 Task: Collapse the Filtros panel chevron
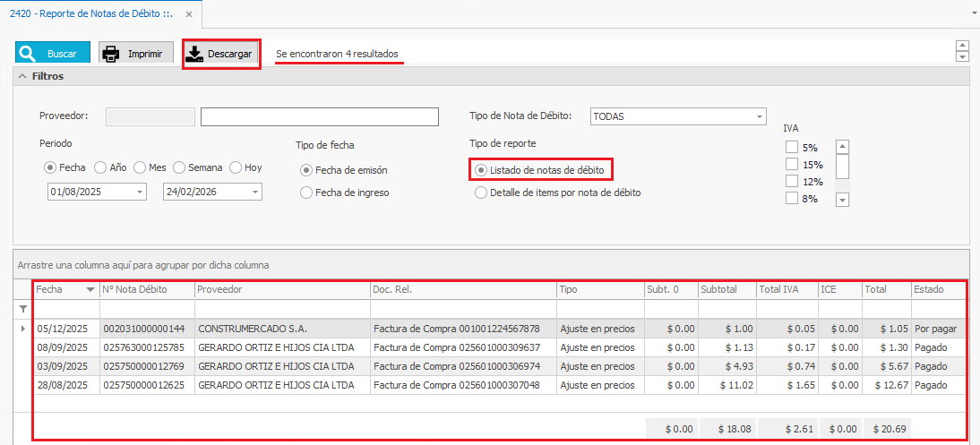click(x=22, y=77)
